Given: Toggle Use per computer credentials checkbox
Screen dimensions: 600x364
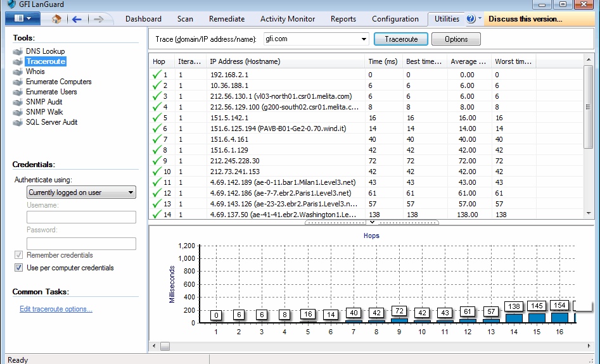Looking at the screenshot, I should tap(19, 268).
